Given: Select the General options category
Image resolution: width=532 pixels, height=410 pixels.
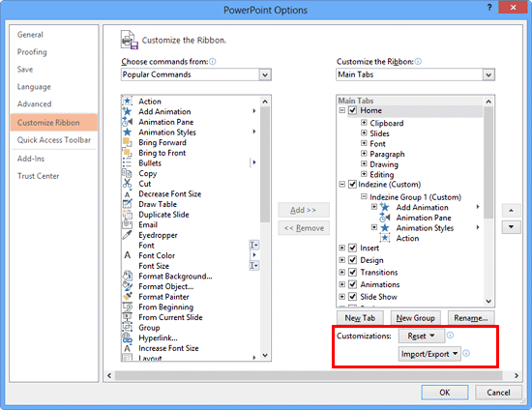Looking at the screenshot, I should 30,35.
